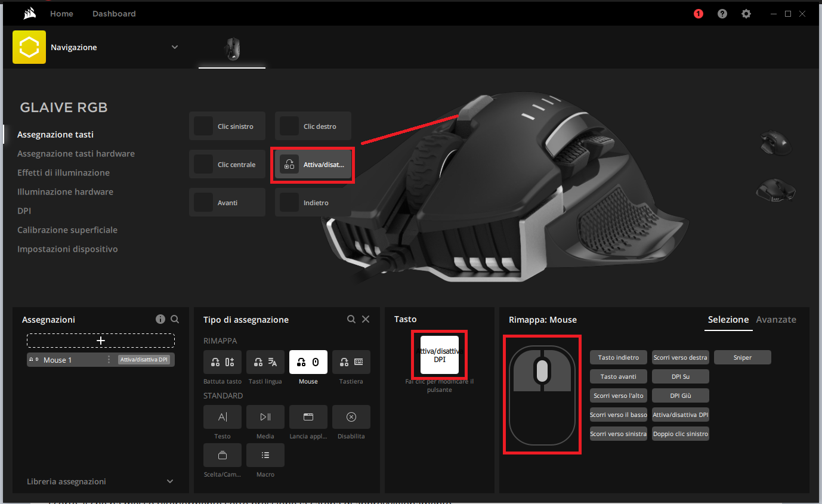Screen dimensions: 822x504
Task: Remap to Doppio clic sinistro
Action: (681, 434)
